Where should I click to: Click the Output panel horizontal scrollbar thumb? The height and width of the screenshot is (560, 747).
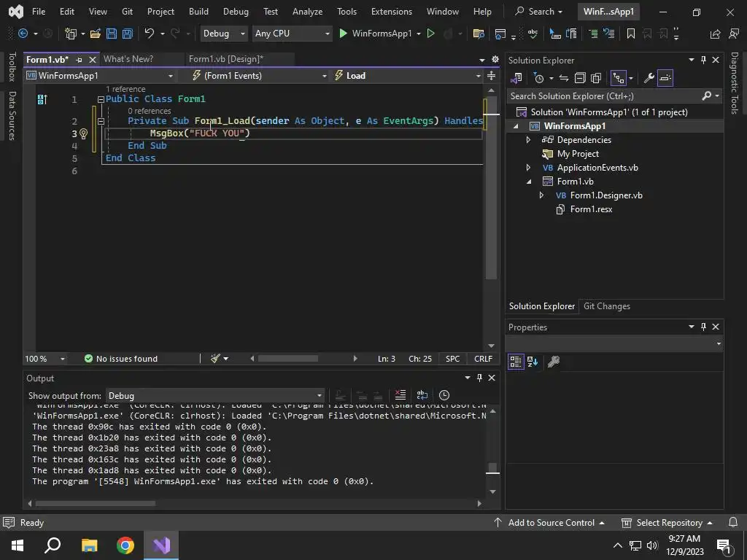click(96, 503)
